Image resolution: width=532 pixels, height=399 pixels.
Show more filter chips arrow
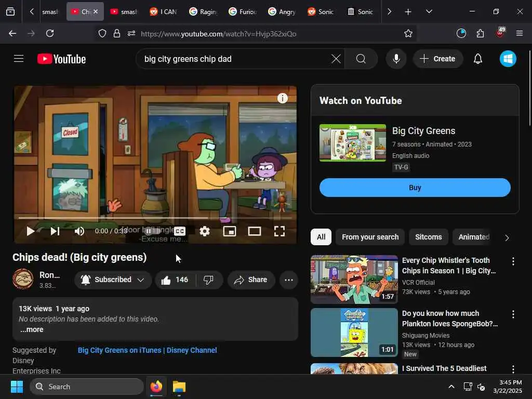[507, 237]
